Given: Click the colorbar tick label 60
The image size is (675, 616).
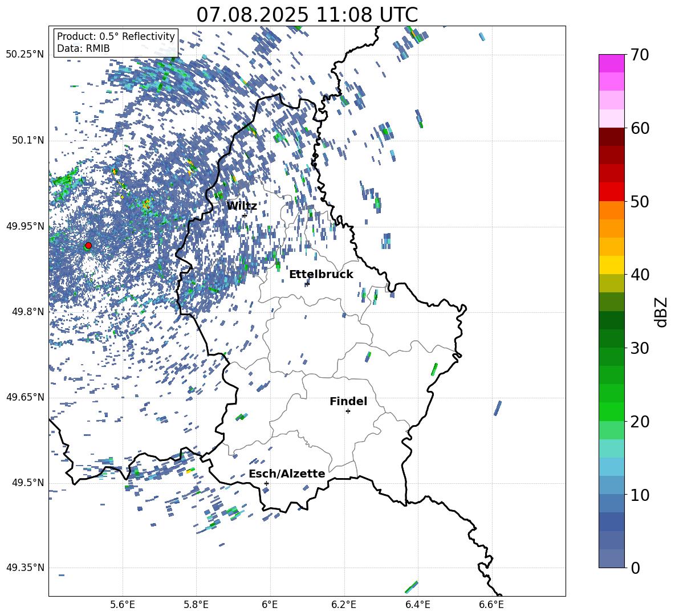Looking at the screenshot, I should tap(640, 128).
